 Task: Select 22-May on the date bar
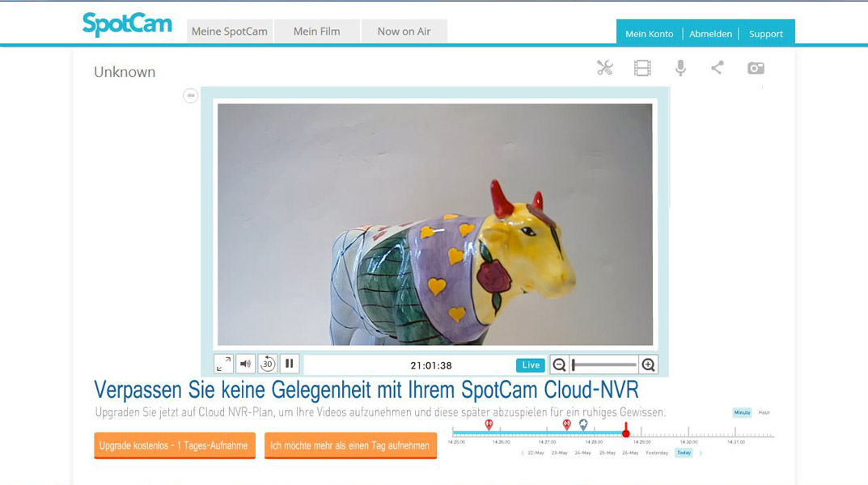tap(536, 453)
